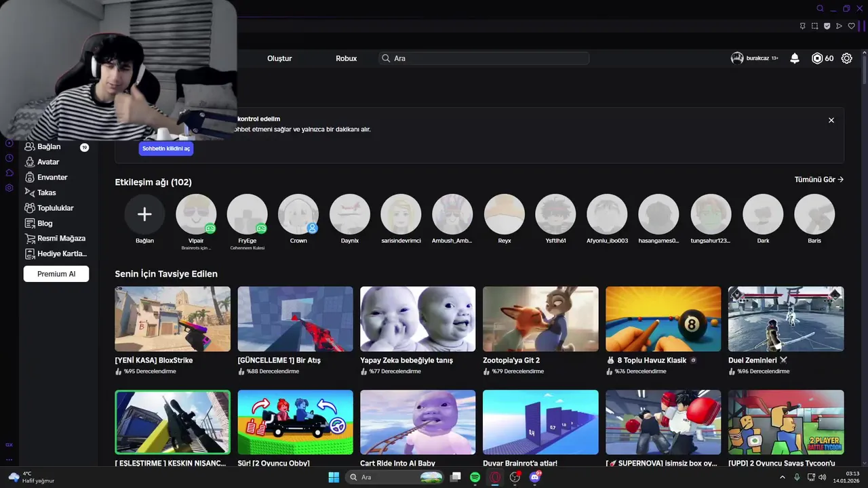Open the SUPERNOVA boxing game thumbnail
This screenshot has height=488, width=868.
click(x=663, y=422)
